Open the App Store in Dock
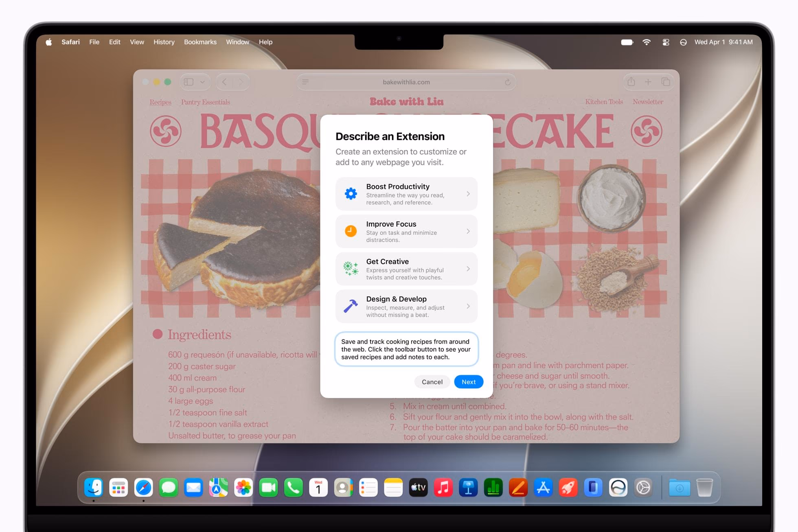The image size is (798, 532). click(x=543, y=487)
